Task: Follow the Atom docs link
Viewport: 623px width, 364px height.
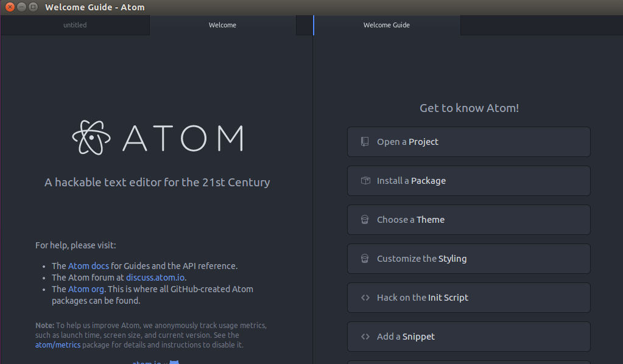Action: pos(88,266)
